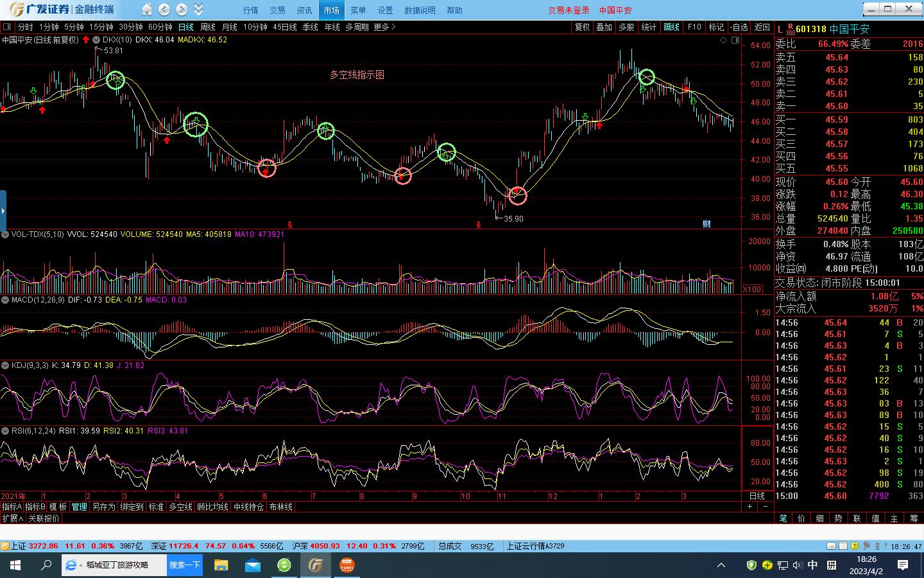
Task: Click the diamond icon above the price axis
Action: click(x=724, y=40)
